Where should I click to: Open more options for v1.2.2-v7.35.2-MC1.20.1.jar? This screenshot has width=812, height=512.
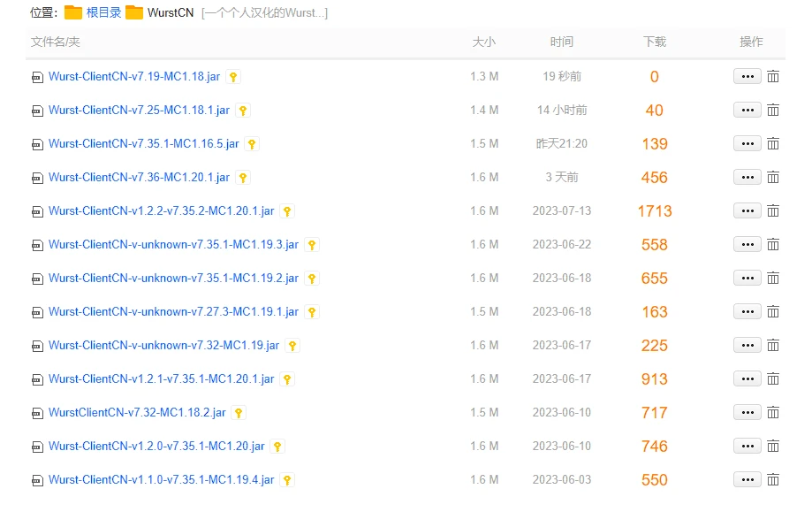click(x=747, y=211)
